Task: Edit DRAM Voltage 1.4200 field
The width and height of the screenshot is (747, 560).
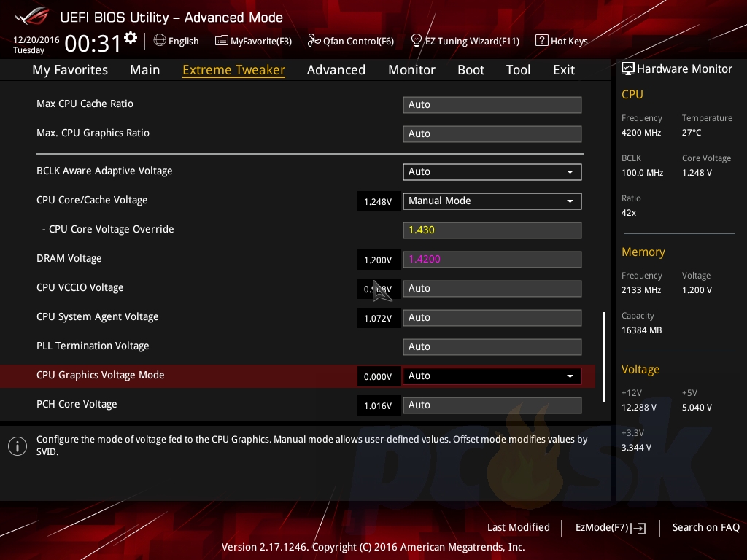Action: tap(492, 260)
